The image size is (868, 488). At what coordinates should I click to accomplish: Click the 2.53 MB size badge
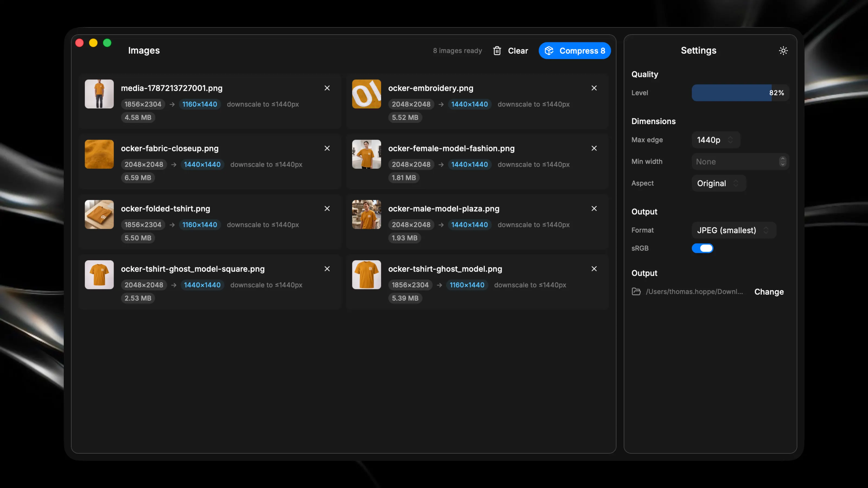(x=138, y=298)
